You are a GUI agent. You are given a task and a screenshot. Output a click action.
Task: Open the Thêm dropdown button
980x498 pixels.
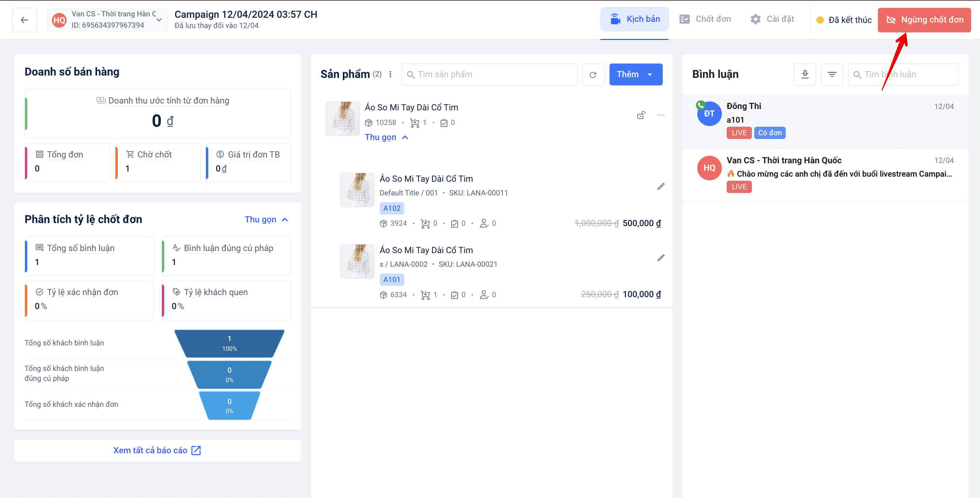coord(635,74)
